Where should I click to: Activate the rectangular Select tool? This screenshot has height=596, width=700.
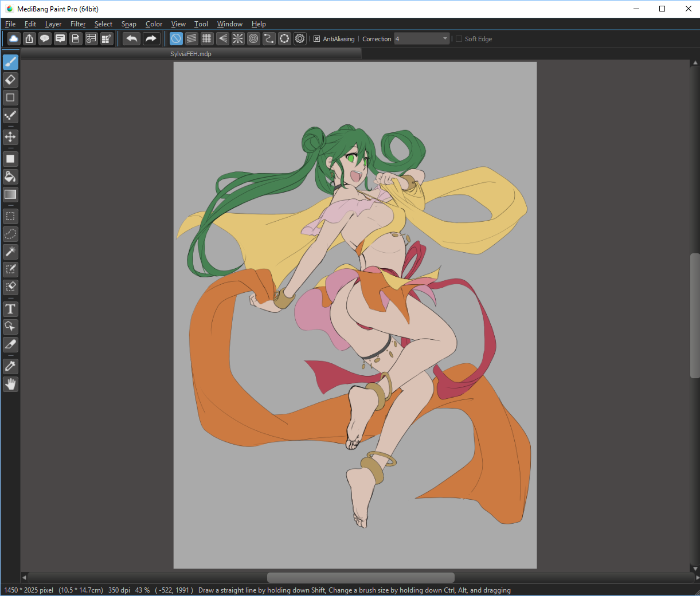pos(10,216)
